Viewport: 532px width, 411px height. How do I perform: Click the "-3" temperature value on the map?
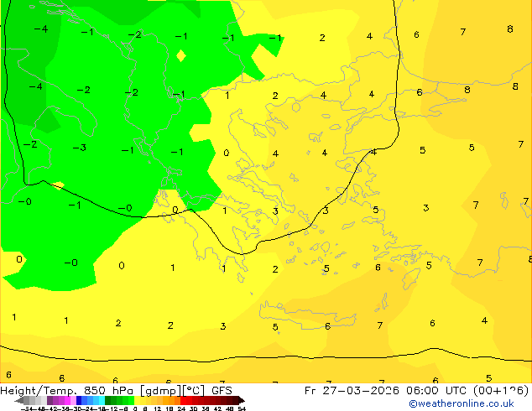[80, 148]
